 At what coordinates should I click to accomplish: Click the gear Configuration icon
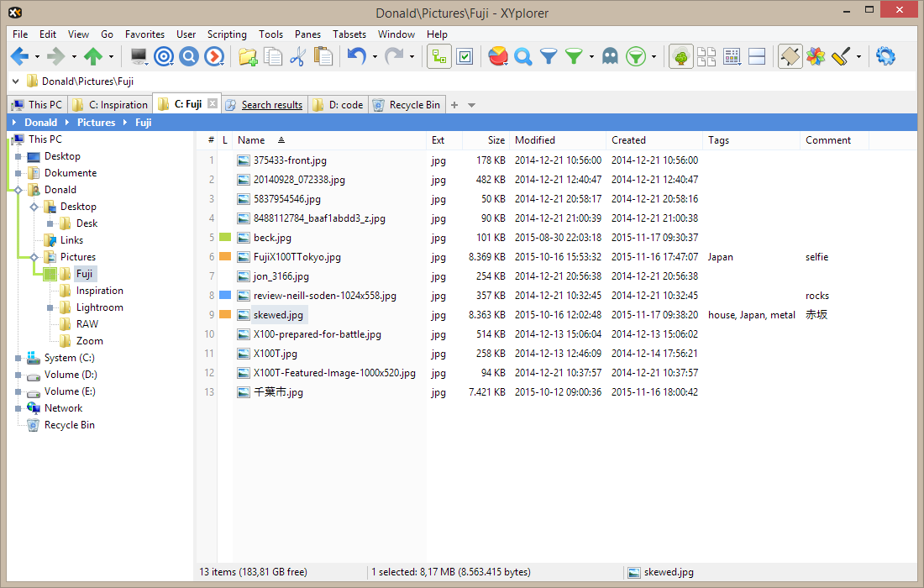(885, 56)
